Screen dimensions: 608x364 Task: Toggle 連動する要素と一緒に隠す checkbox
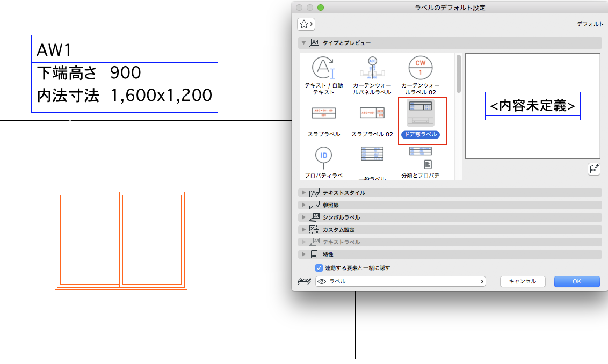point(319,268)
